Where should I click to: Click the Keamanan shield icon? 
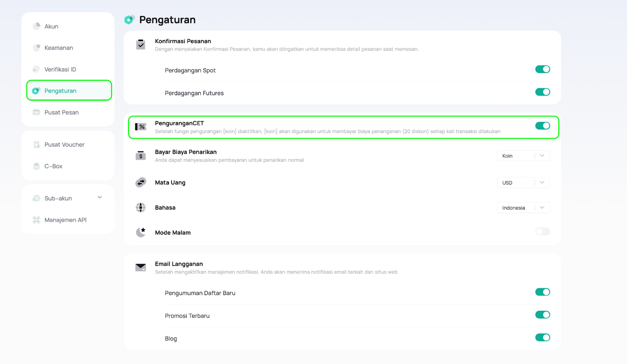[x=36, y=48]
